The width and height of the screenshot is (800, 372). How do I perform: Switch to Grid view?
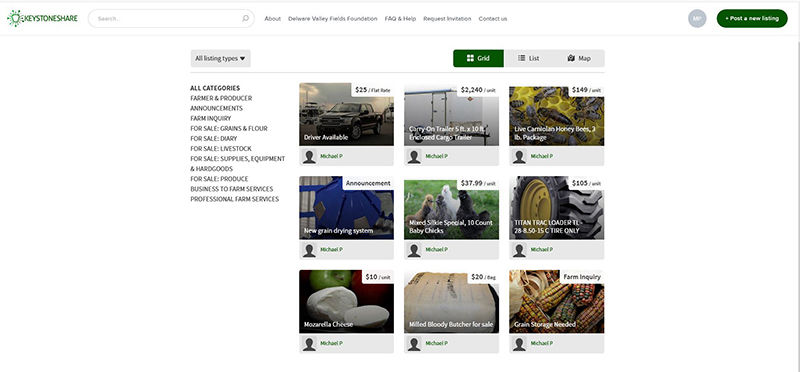pyautogui.click(x=478, y=58)
